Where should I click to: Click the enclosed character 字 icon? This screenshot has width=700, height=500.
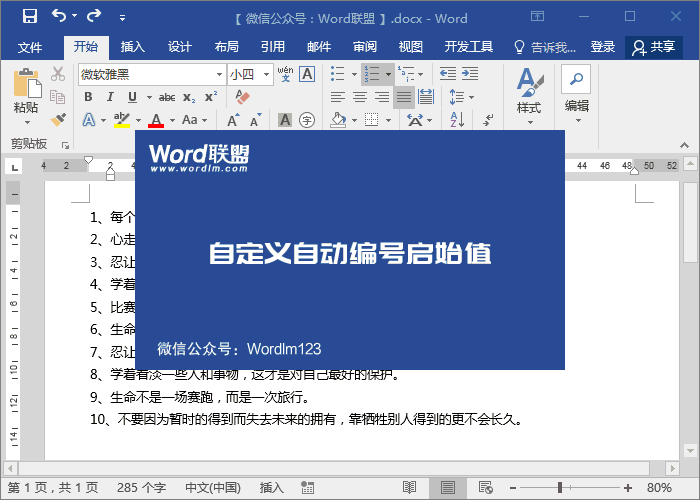coord(307,120)
